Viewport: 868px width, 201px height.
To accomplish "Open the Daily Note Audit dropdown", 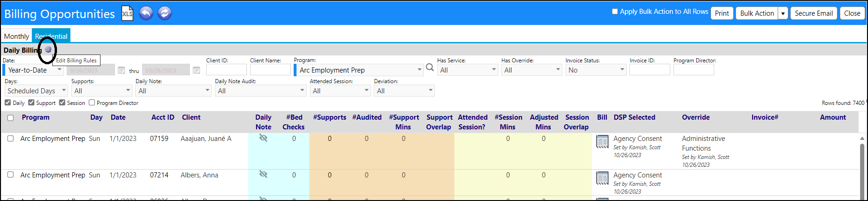I will pos(261,91).
